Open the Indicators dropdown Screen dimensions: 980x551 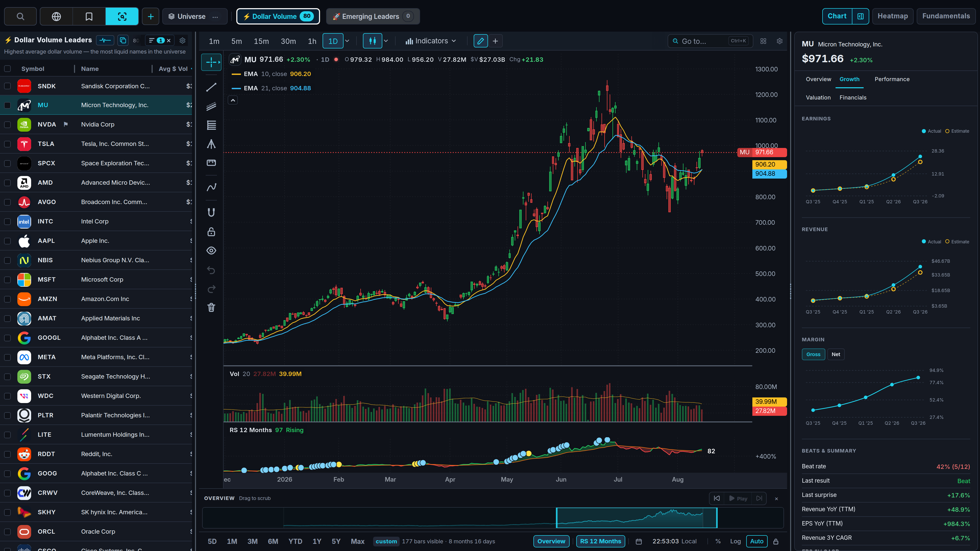(x=431, y=41)
